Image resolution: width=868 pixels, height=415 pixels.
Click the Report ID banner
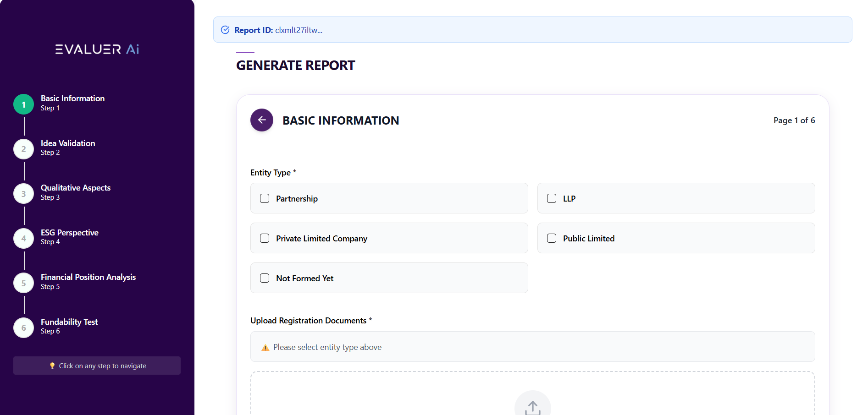(532, 30)
